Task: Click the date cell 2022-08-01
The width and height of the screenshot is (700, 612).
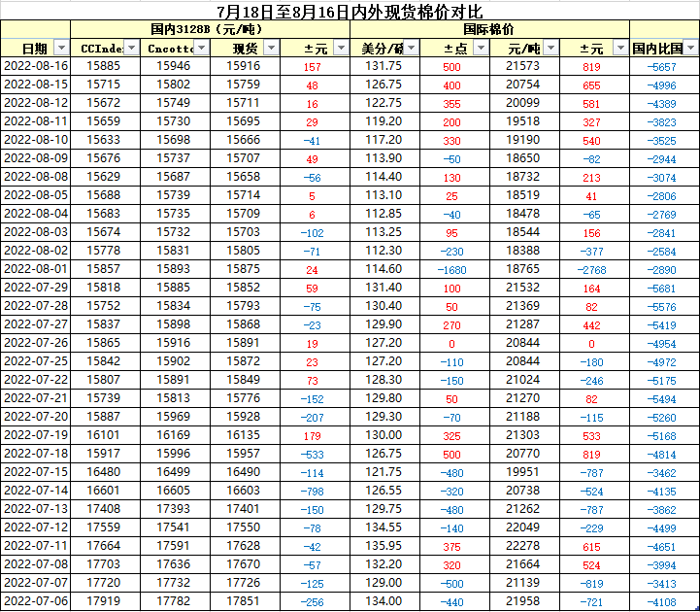Action: pyautogui.click(x=36, y=269)
